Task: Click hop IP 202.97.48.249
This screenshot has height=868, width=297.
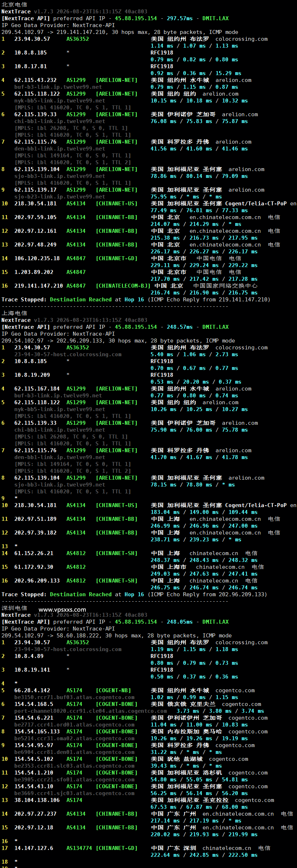Action: [35, 245]
